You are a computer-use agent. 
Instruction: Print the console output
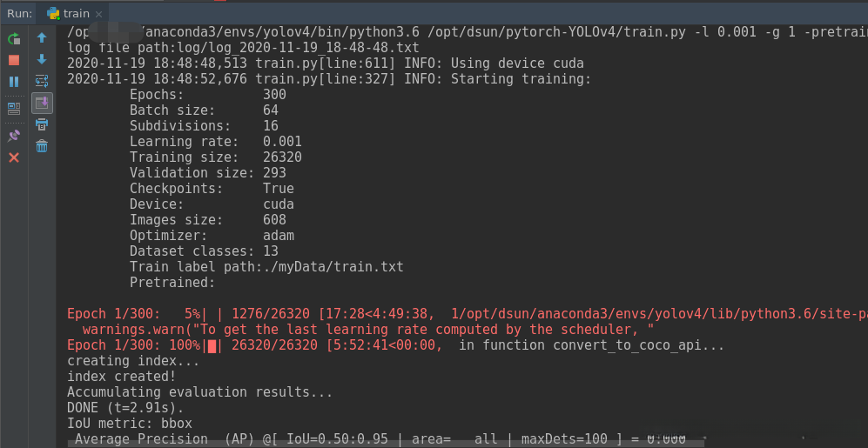(42, 124)
